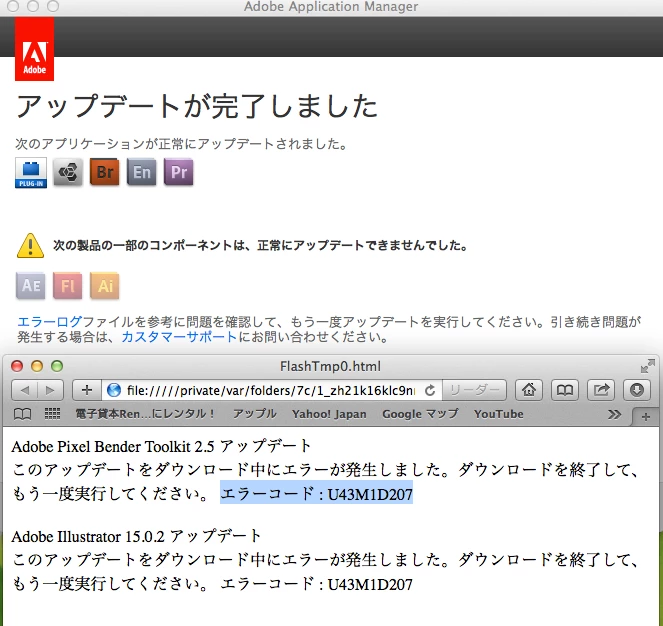Click the アップデートが完了しました title
The height and width of the screenshot is (626, 663).
[x=197, y=106]
